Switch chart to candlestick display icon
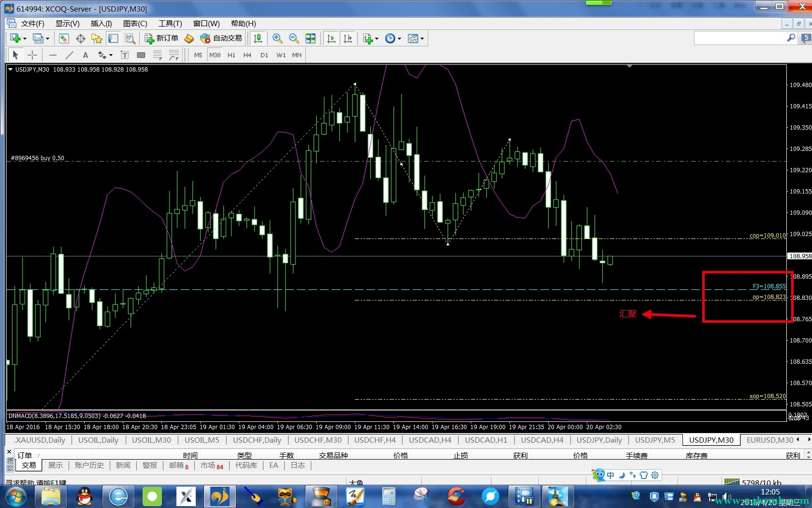Screen dimensions: 812x508 (x=258, y=38)
